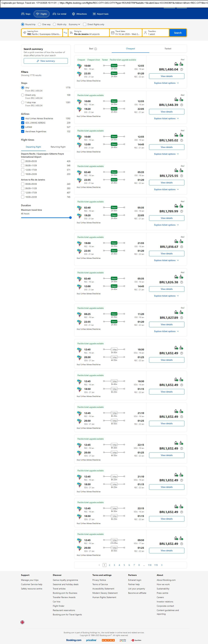Enable the Direct flights only checkbox
The height and width of the screenshot is (644, 208).
85,25
